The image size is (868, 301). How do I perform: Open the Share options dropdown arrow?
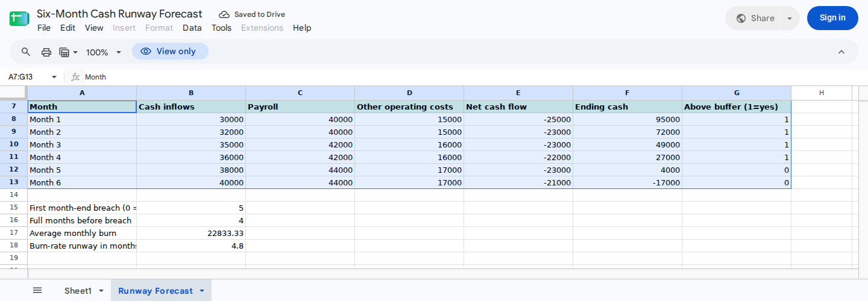click(x=790, y=18)
